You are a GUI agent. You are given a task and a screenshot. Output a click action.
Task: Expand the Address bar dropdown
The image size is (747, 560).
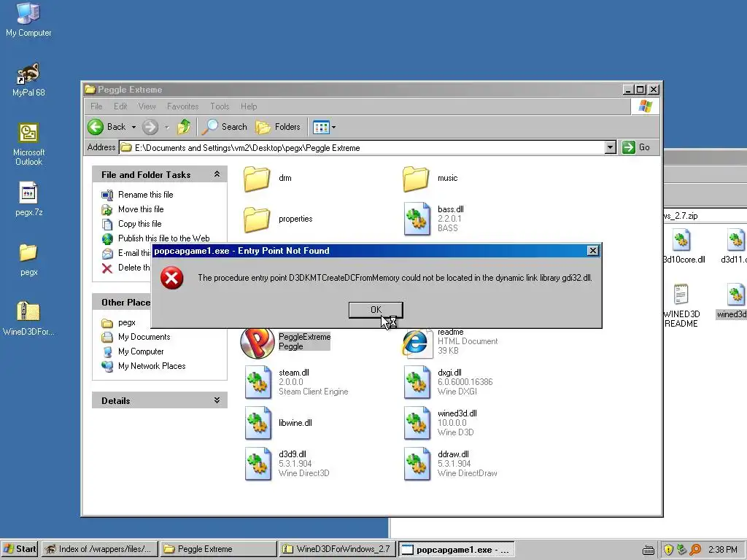611,147
